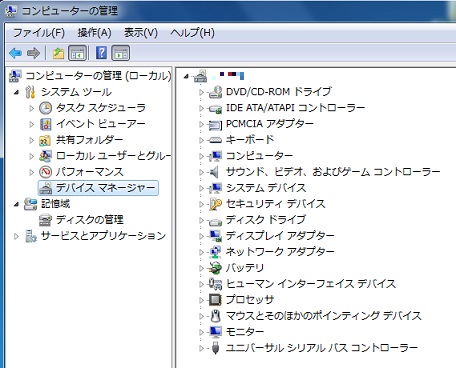This screenshot has height=368, width=456.
Task: Select サービスとアプリケーション label
Action: tap(103, 236)
